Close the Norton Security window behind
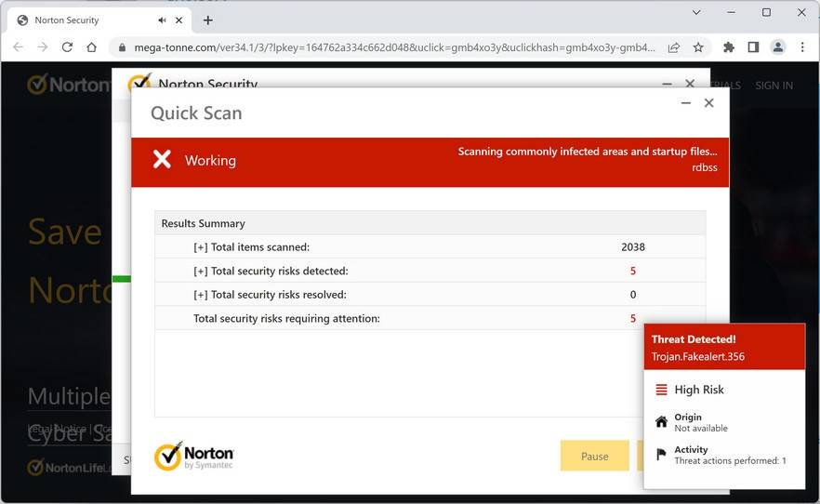Viewport: 820px width, 504px height. (690, 84)
